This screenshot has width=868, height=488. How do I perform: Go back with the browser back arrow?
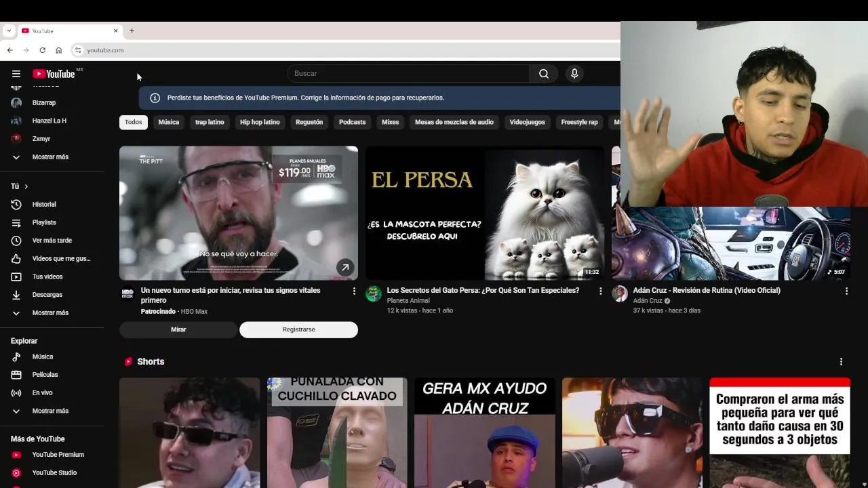[x=9, y=50]
